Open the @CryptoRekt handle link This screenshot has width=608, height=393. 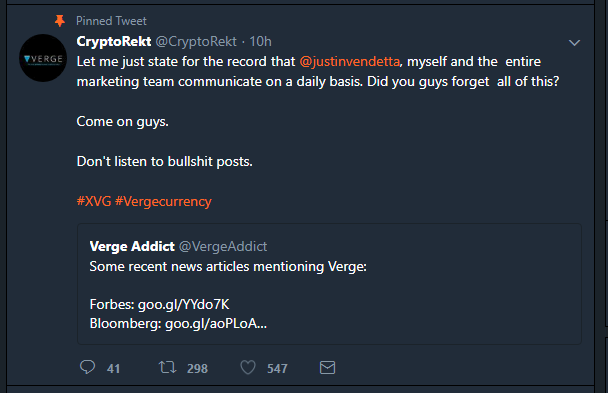(x=196, y=41)
